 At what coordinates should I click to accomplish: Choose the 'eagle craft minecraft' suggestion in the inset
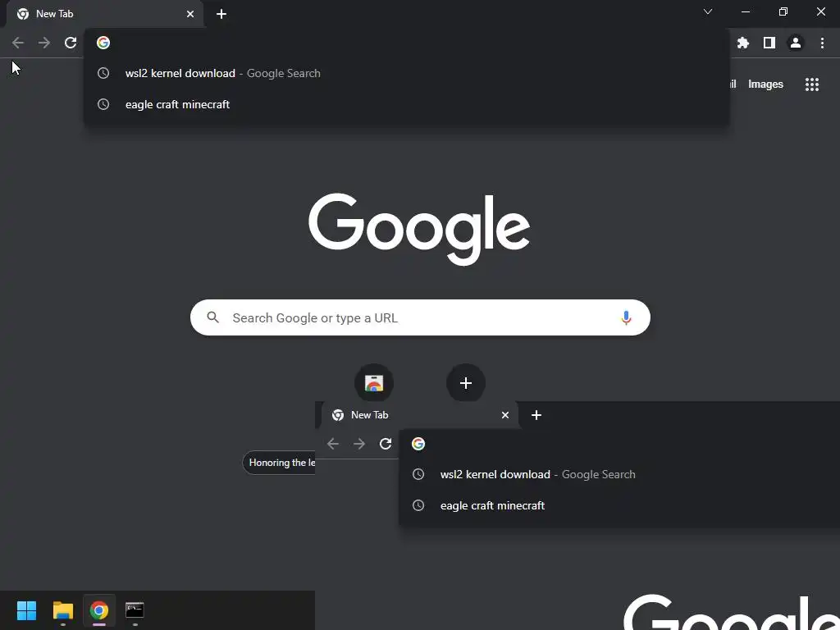pos(619,505)
